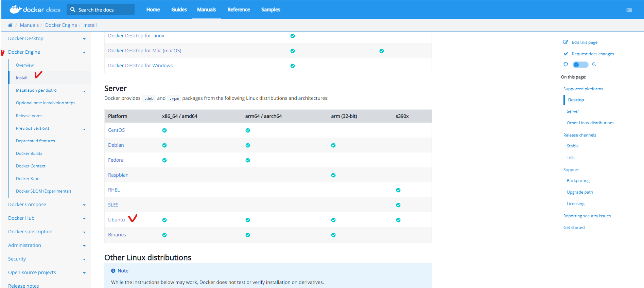The image size is (644, 288).
Task: Open the Samples tab
Action: [271, 10]
